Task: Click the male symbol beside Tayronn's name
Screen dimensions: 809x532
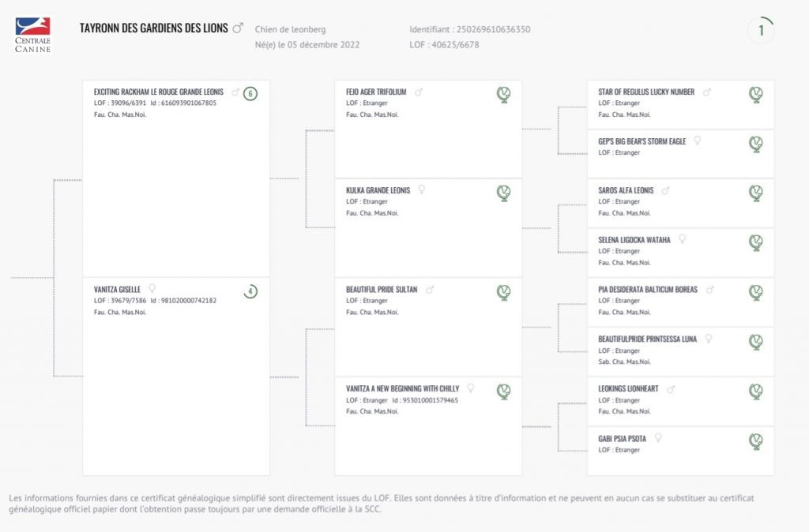Action: pyautogui.click(x=238, y=28)
